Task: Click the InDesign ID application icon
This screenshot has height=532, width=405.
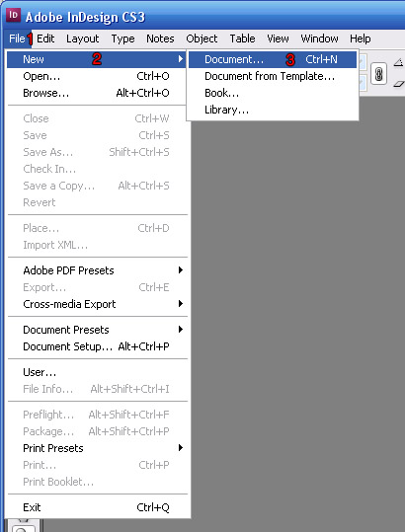Action: pyautogui.click(x=13, y=15)
